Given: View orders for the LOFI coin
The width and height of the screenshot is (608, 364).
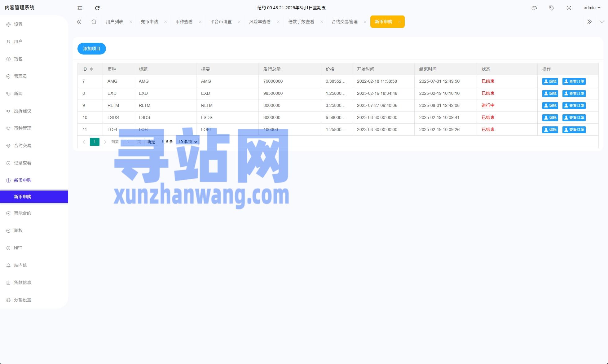Looking at the screenshot, I should pos(574,129).
